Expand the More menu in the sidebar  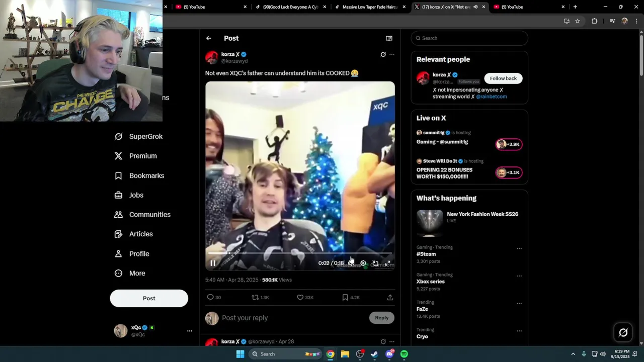(x=130, y=273)
